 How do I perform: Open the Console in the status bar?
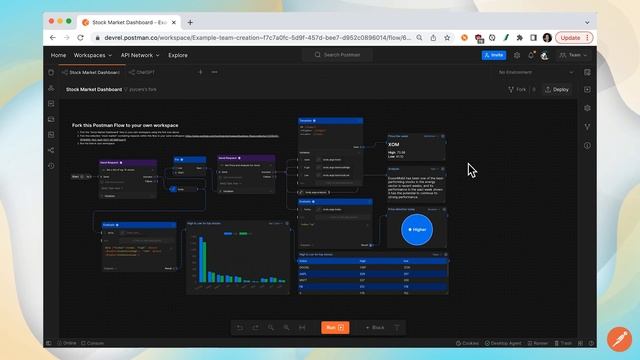click(x=93, y=343)
